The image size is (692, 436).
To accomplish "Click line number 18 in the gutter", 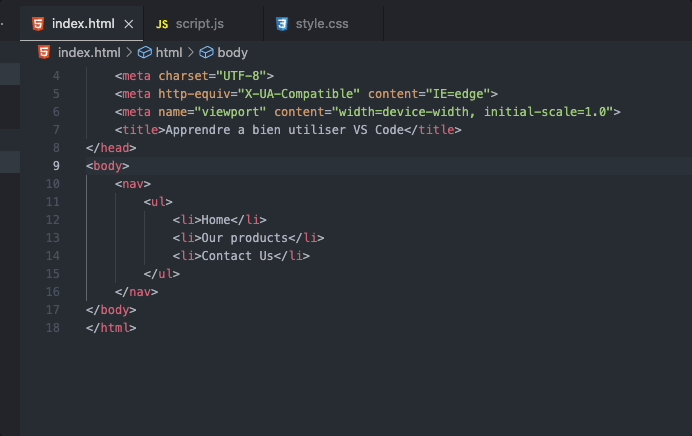I will point(53,328).
